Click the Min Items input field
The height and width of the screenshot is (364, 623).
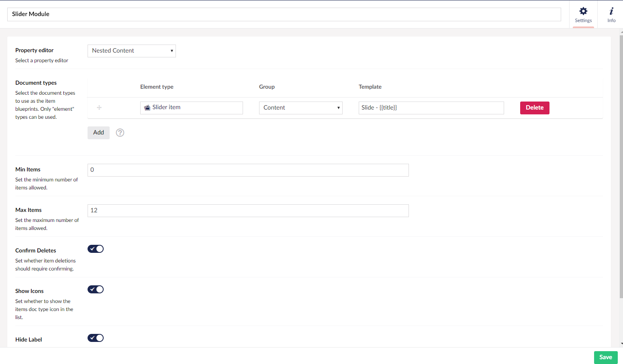tap(248, 170)
